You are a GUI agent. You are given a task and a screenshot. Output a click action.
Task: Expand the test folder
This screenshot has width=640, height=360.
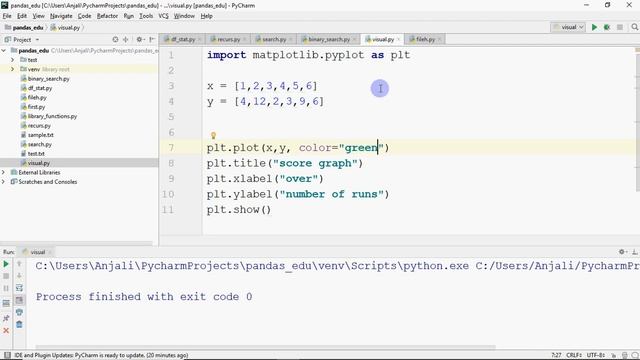[13, 60]
